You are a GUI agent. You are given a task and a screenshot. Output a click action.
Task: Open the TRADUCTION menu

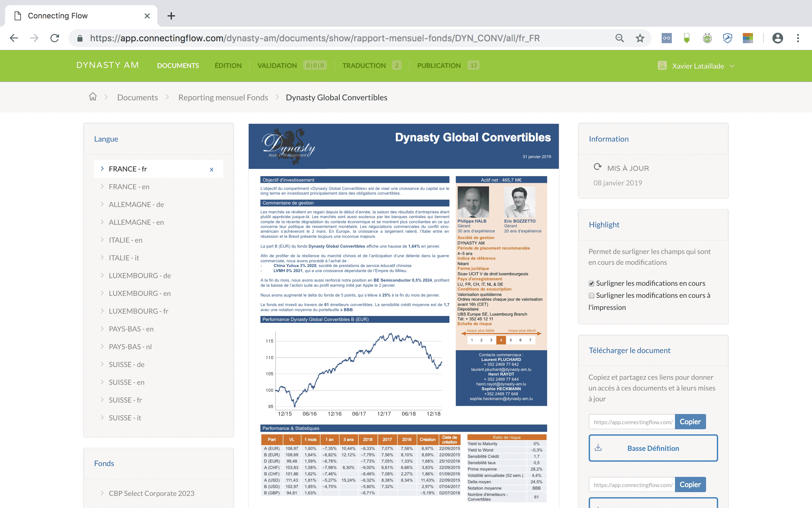coord(364,65)
